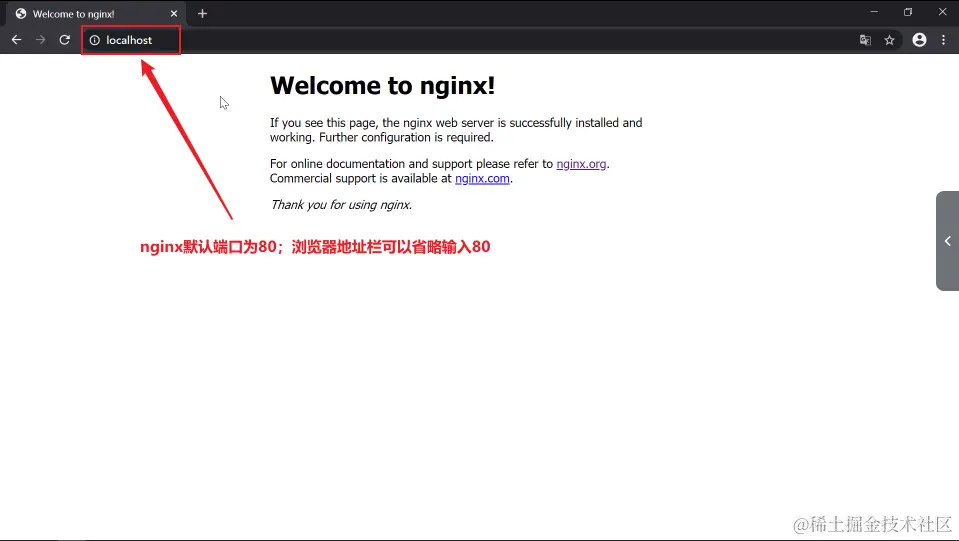This screenshot has width=959, height=541.
Task: Bookmark this page with the star
Action: (x=889, y=40)
